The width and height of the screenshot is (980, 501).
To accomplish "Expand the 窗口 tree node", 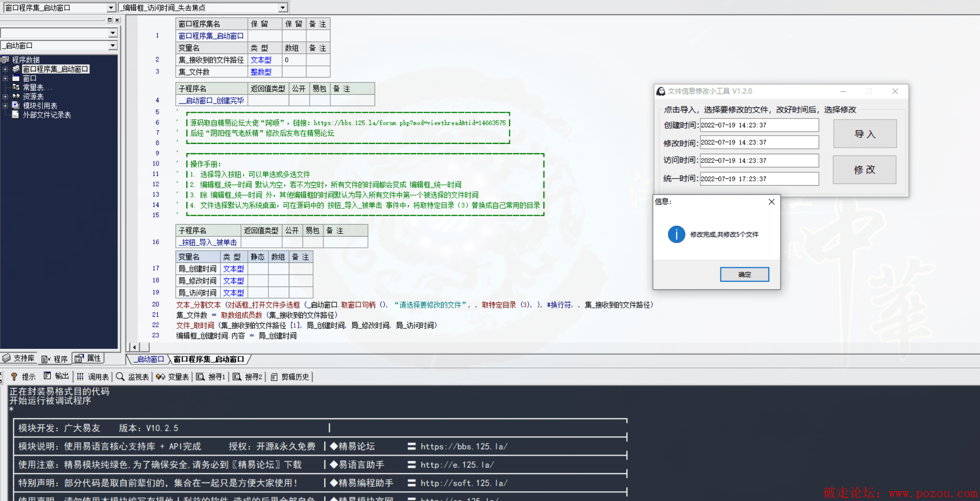I will (5, 78).
